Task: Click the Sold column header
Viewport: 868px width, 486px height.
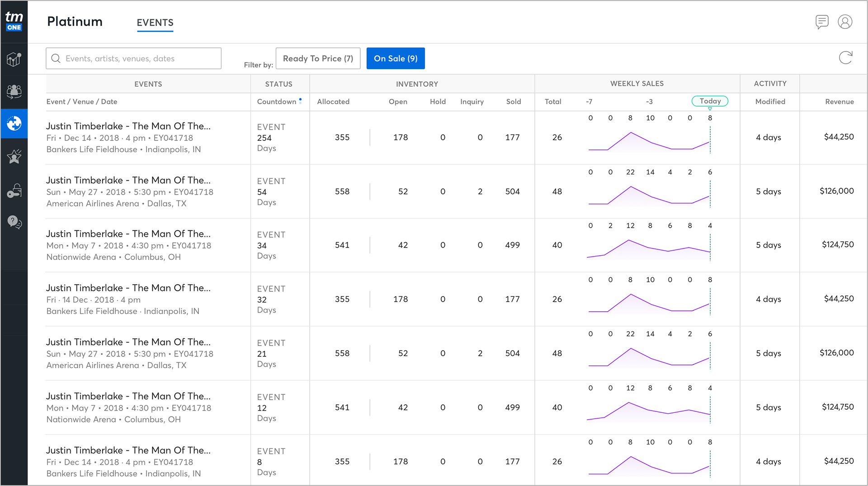Action: click(x=514, y=102)
